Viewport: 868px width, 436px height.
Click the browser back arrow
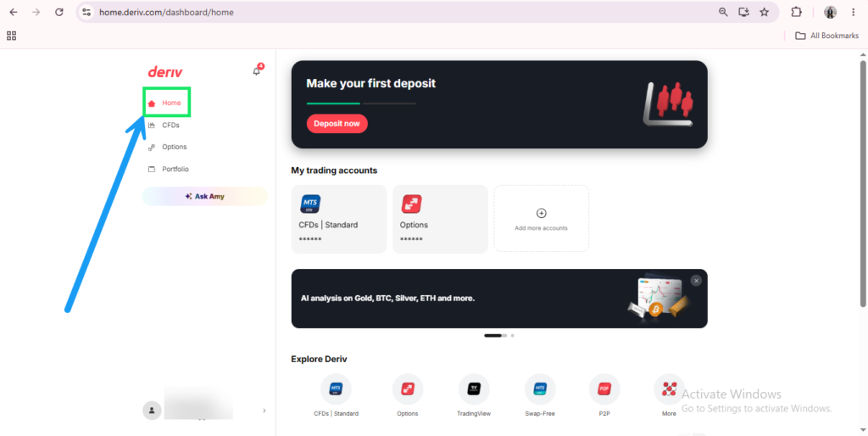point(14,12)
